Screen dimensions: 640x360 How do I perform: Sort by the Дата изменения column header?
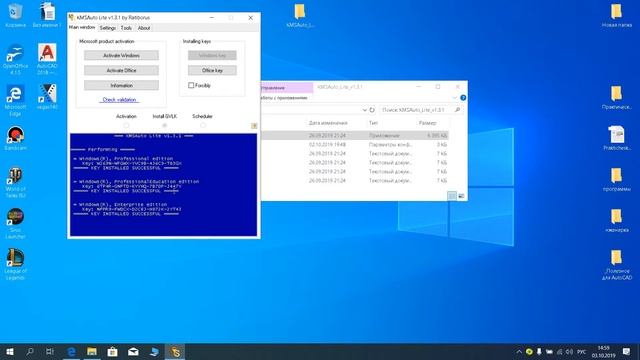tap(328, 123)
